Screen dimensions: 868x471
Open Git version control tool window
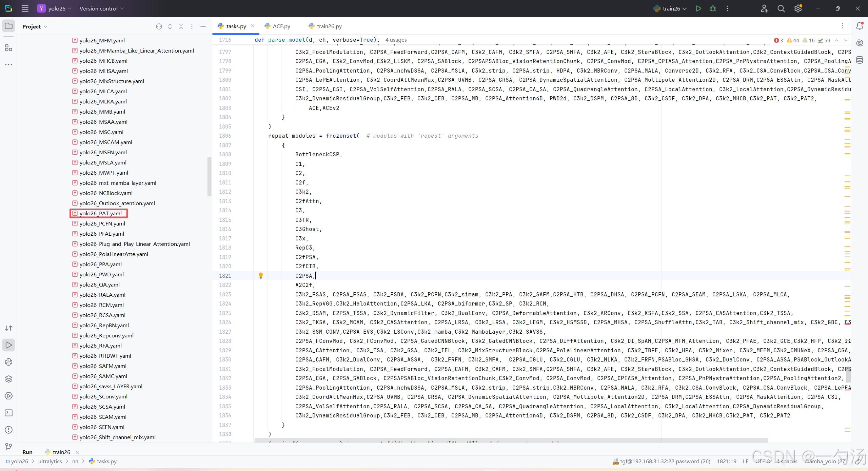[x=9, y=447]
